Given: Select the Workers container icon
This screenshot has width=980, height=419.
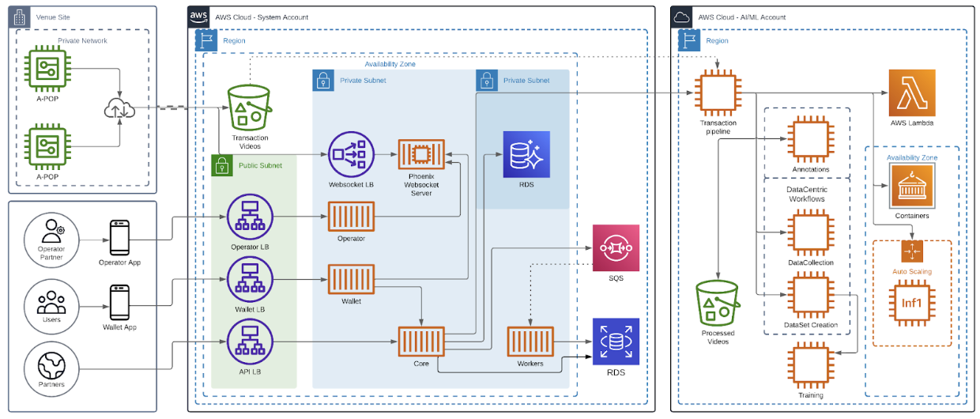Looking at the screenshot, I should pyautogui.click(x=530, y=342).
